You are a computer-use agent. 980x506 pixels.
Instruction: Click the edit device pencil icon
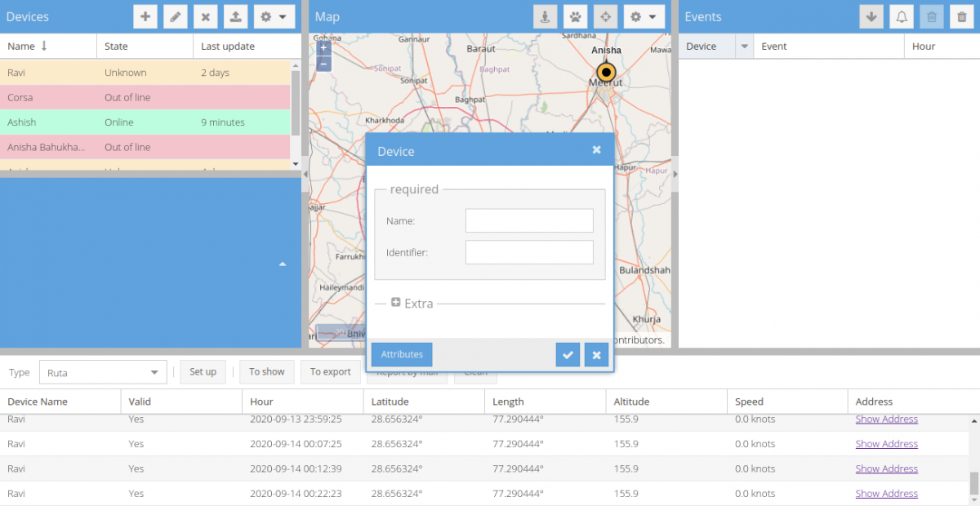click(175, 16)
